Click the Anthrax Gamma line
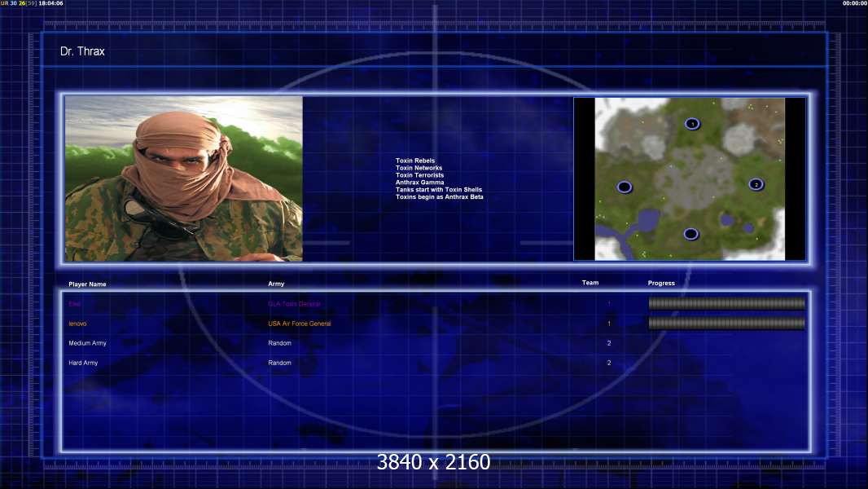Viewport: 868px width, 489px height. pyautogui.click(x=419, y=183)
